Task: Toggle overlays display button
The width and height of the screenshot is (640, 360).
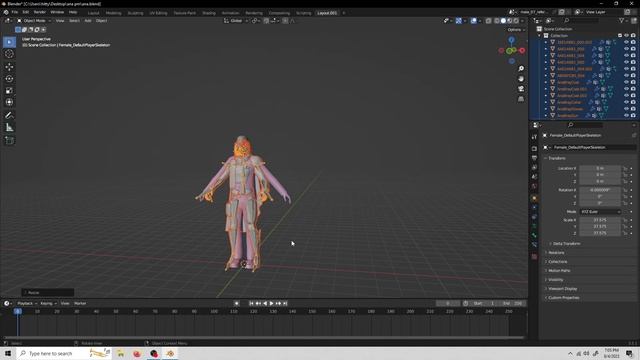Action: [473, 21]
